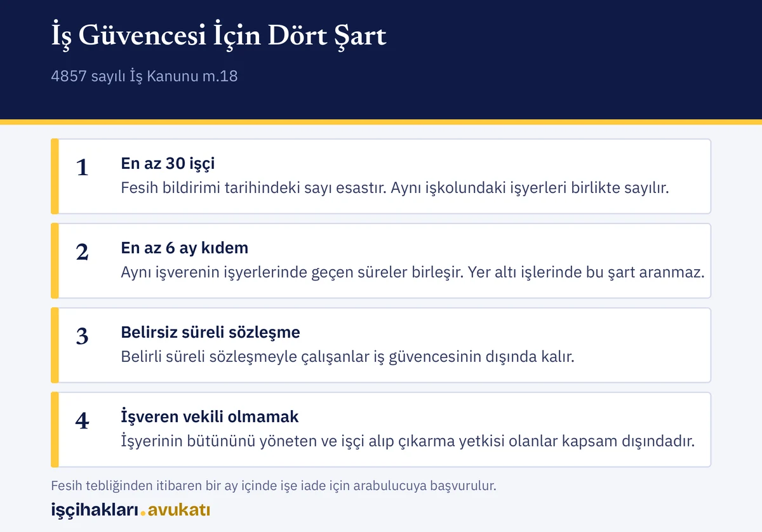Click the footnote starting "Fesih tebliğinden itibaren bir ay"
This screenshot has width=762, height=532.
pyautogui.click(x=273, y=486)
